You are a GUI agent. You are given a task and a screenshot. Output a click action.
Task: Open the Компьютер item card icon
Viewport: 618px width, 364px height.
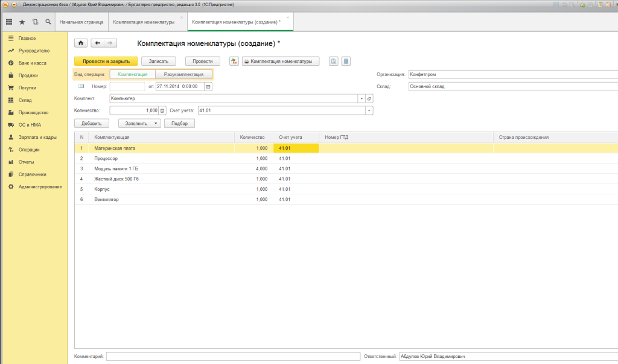point(369,98)
